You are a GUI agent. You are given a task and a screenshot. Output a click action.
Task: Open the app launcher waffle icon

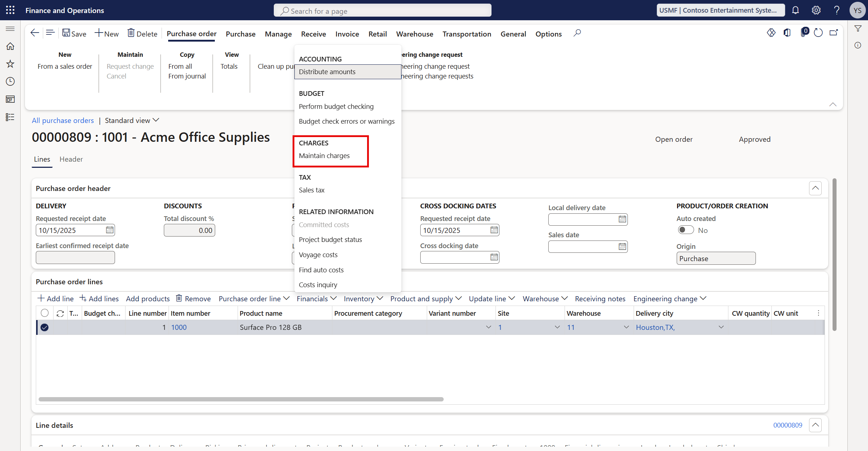point(10,10)
